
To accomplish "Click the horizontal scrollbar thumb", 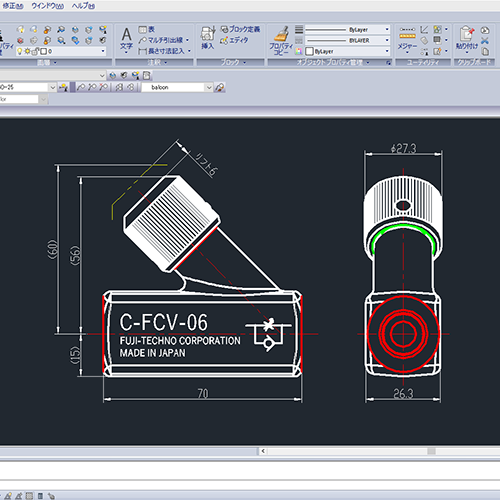I will click(431, 451).
